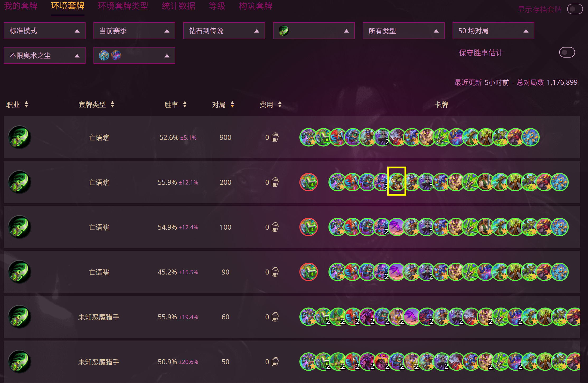Click the purple bat card icon in the 90-game row
Image resolution: width=588 pixels, height=383 pixels.
tap(397, 272)
